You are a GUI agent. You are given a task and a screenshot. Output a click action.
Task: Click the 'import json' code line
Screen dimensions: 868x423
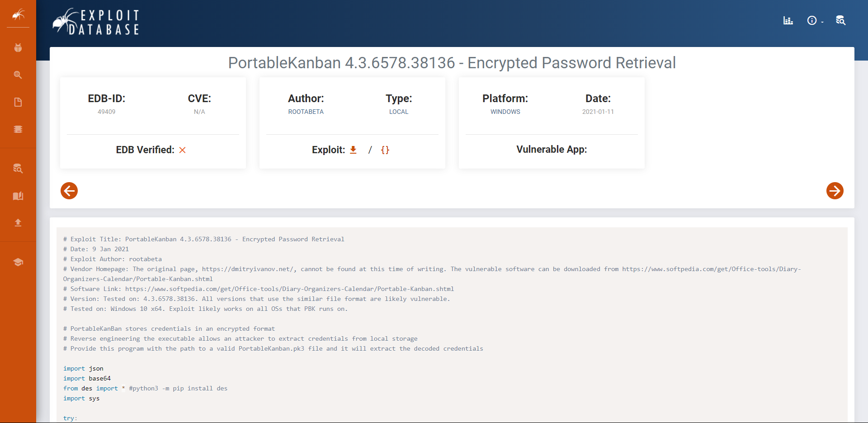tap(83, 368)
